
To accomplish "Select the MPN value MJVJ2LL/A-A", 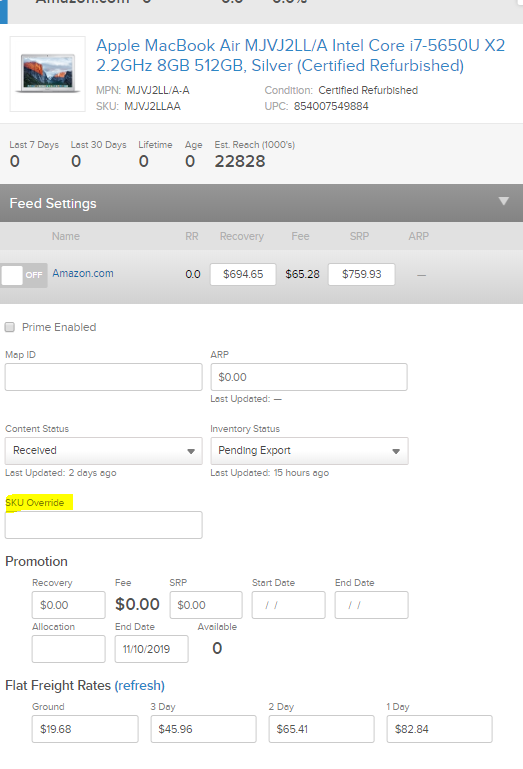I will (158, 90).
